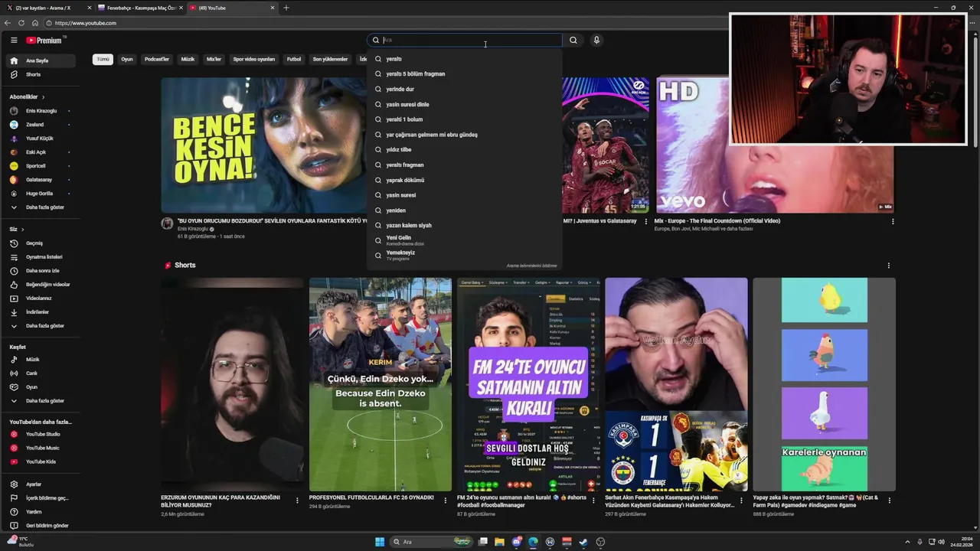Open FM 24'te oyuncu satmanın short
Viewport: 980px width, 551px height.
528,384
